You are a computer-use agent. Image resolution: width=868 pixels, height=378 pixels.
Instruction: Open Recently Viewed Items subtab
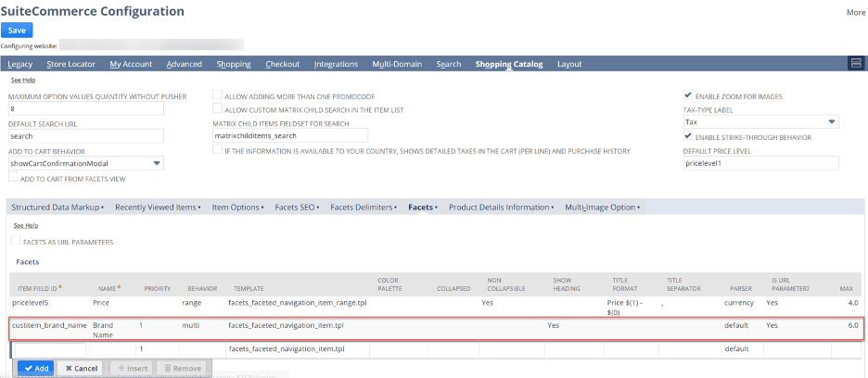(x=158, y=207)
